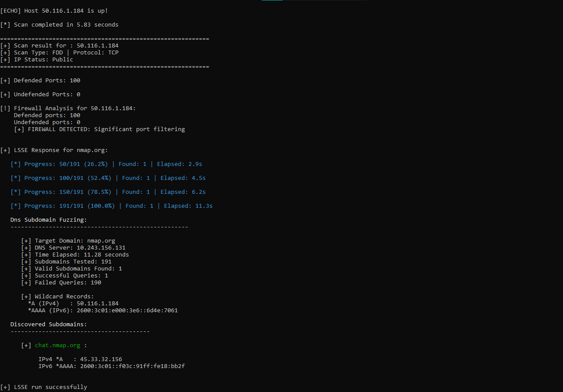The height and width of the screenshot is (392, 563).
Task: Select the "Subdomains Tested: 191" line
Action: [66, 261]
